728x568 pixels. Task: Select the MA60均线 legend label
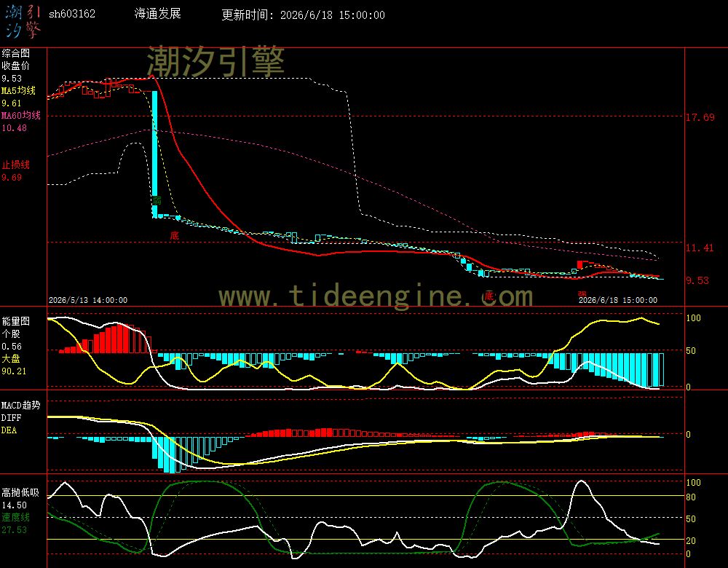(x=21, y=115)
